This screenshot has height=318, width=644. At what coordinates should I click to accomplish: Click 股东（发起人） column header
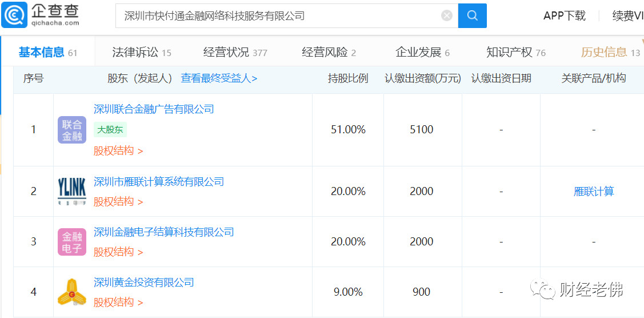[140, 78]
